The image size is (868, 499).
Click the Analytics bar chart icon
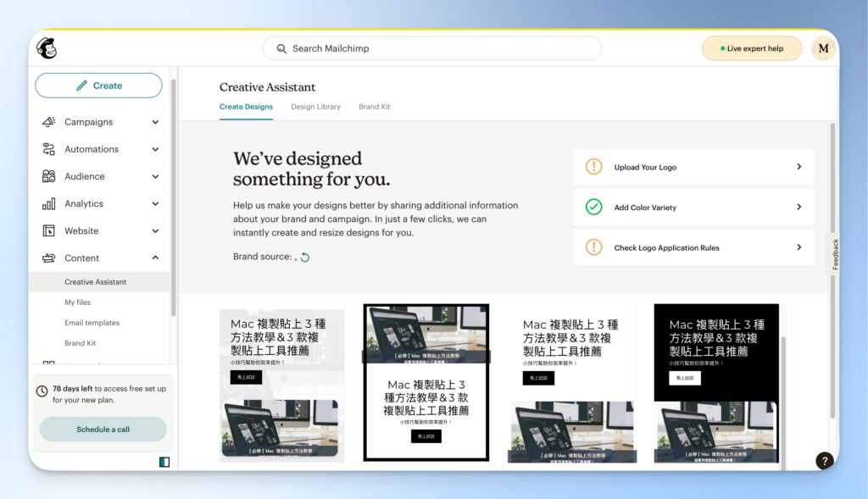[x=48, y=203]
